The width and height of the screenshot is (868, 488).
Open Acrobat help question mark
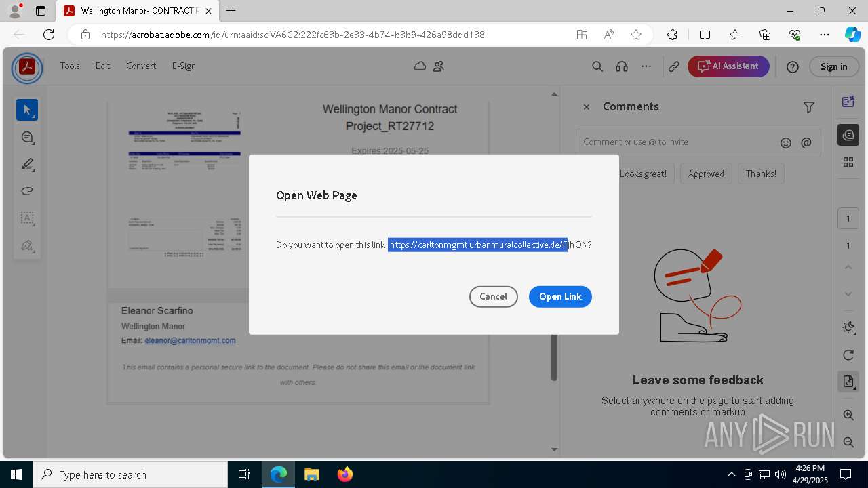pos(793,66)
